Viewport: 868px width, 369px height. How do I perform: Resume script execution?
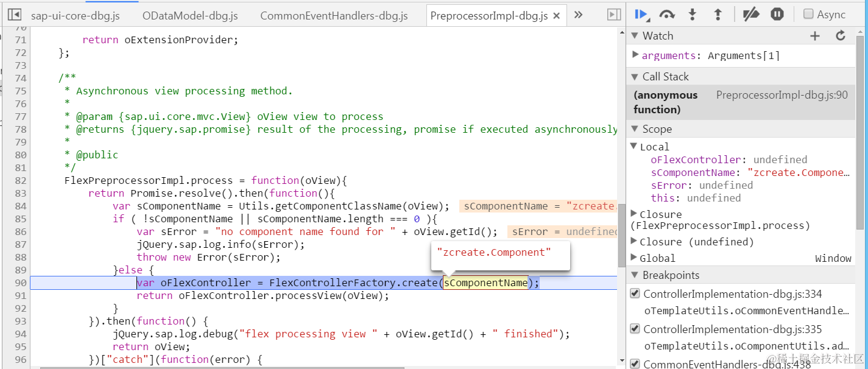point(641,14)
